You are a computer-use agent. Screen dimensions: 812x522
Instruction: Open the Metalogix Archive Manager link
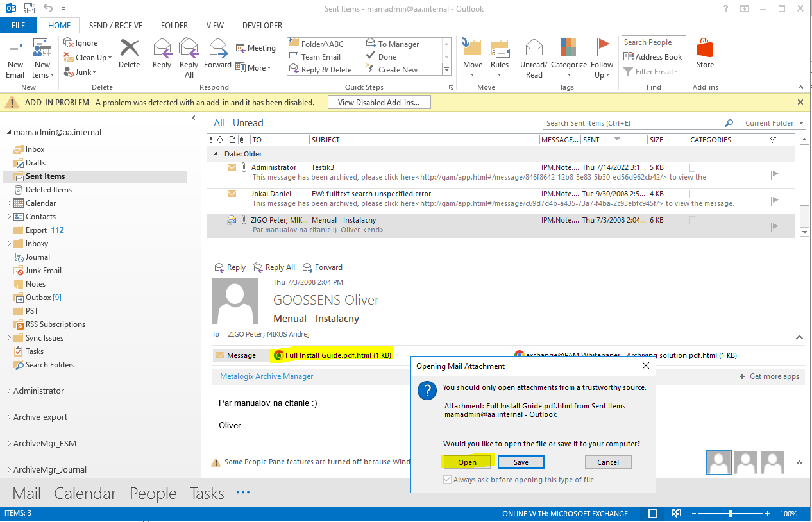267,376
